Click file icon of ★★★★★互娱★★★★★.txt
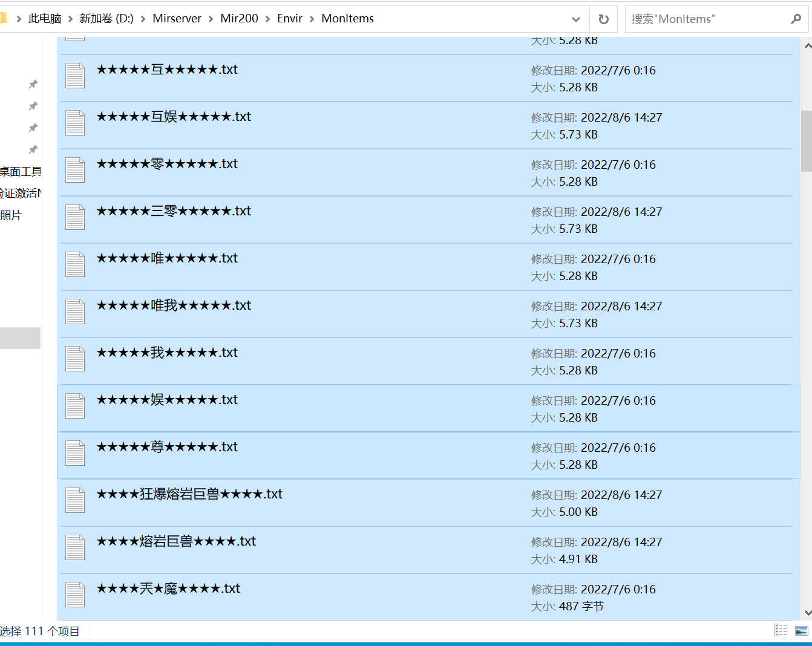Viewport: 812px width, 646px height. pyautogui.click(x=75, y=123)
